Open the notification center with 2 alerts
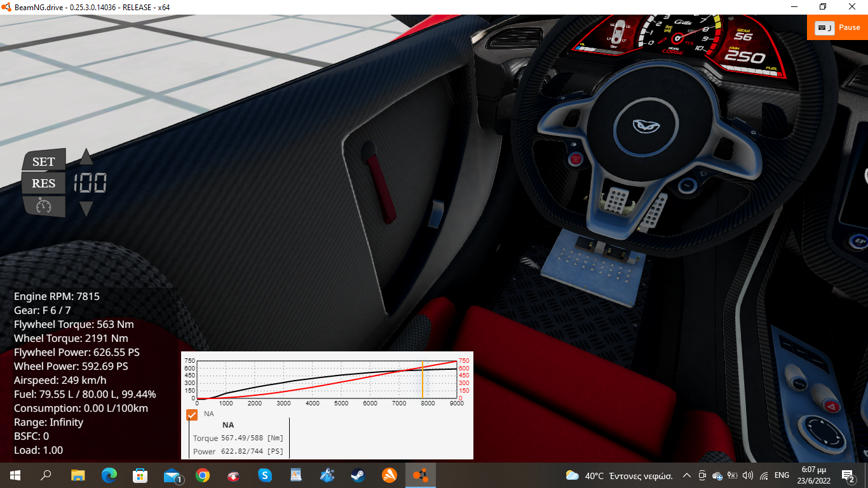868x488 pixels. (849, 475)
